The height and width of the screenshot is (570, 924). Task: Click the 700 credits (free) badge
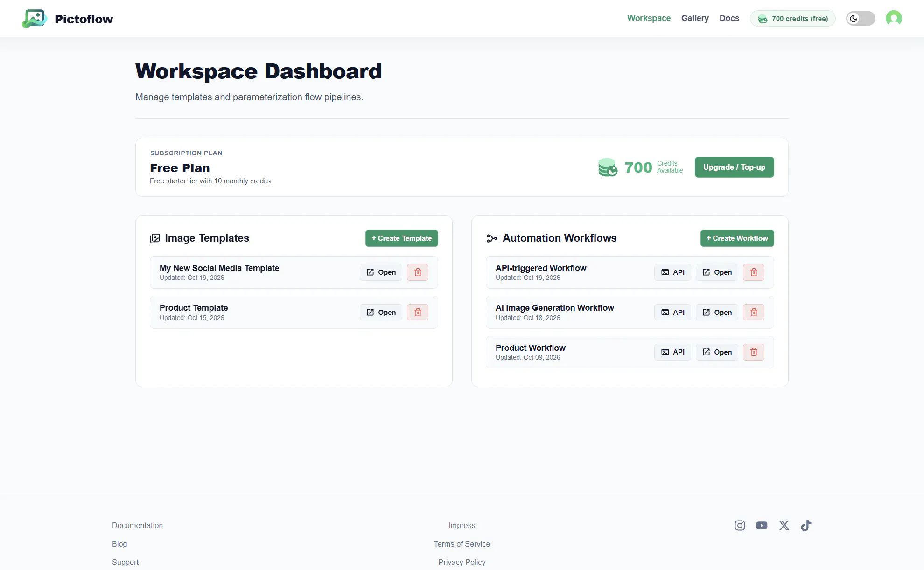tap(792, 19)
